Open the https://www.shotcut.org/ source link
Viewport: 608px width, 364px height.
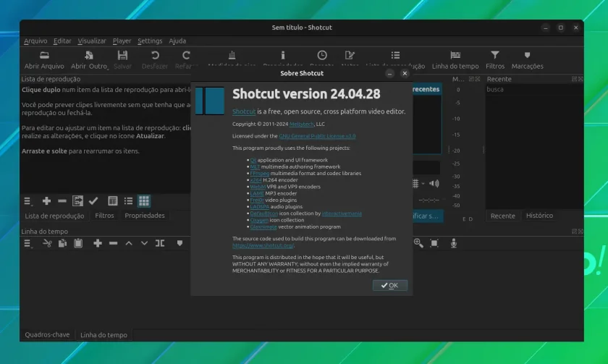click(x=263, y=245)
